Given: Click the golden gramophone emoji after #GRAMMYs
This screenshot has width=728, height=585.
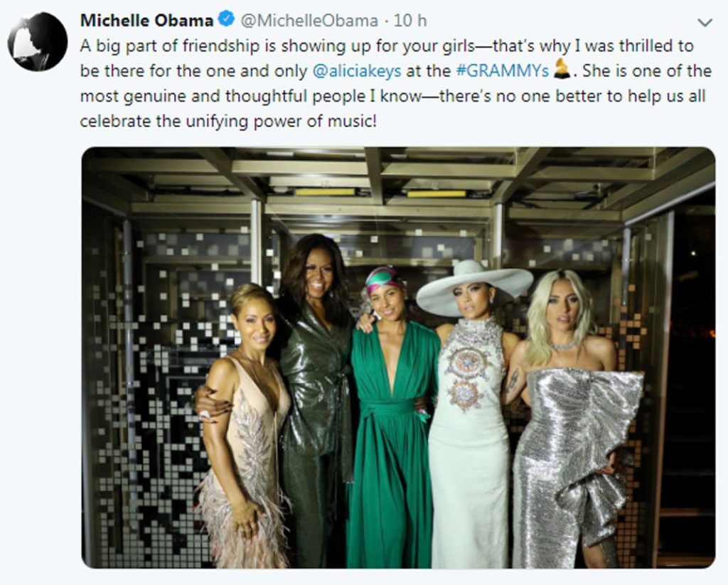Looking at the screenshot, I should 562,69.
